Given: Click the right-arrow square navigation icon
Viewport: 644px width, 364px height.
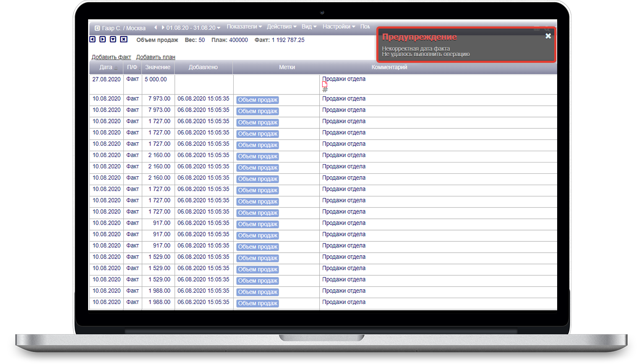Looking at the screenshot, I should click(x=103, y=39).
